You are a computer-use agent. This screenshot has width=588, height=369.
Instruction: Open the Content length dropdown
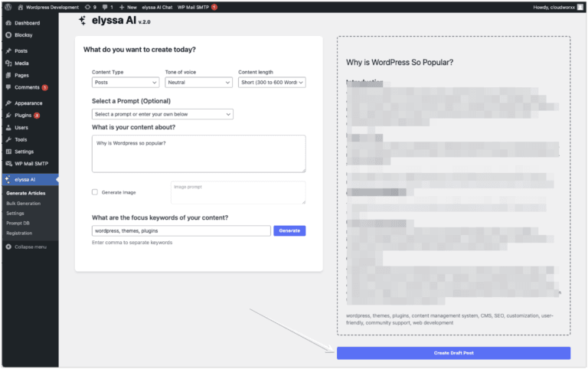[272, 83]
